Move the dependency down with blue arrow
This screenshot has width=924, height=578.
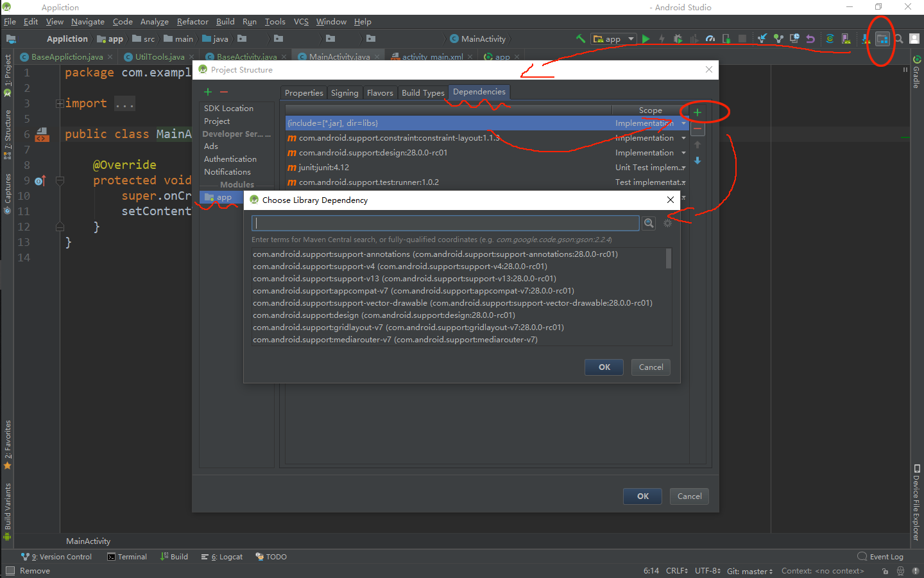(697, 161)
